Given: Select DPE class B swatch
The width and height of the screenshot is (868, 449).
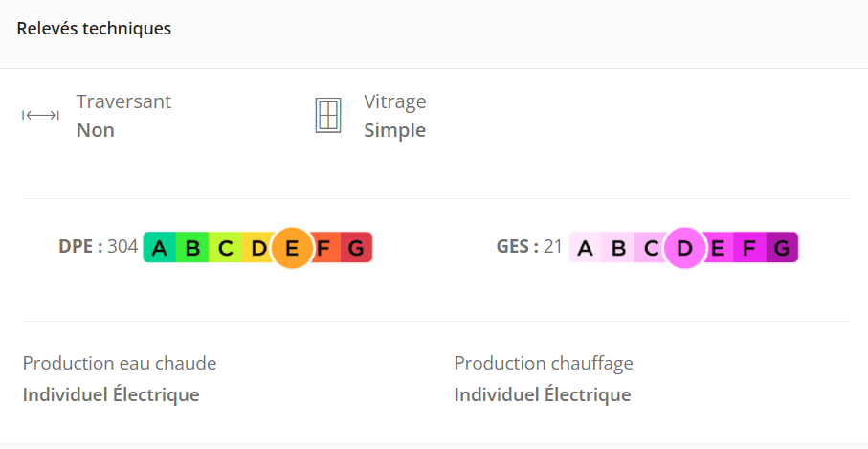Looking at the screenshot, I should point(192,249).
